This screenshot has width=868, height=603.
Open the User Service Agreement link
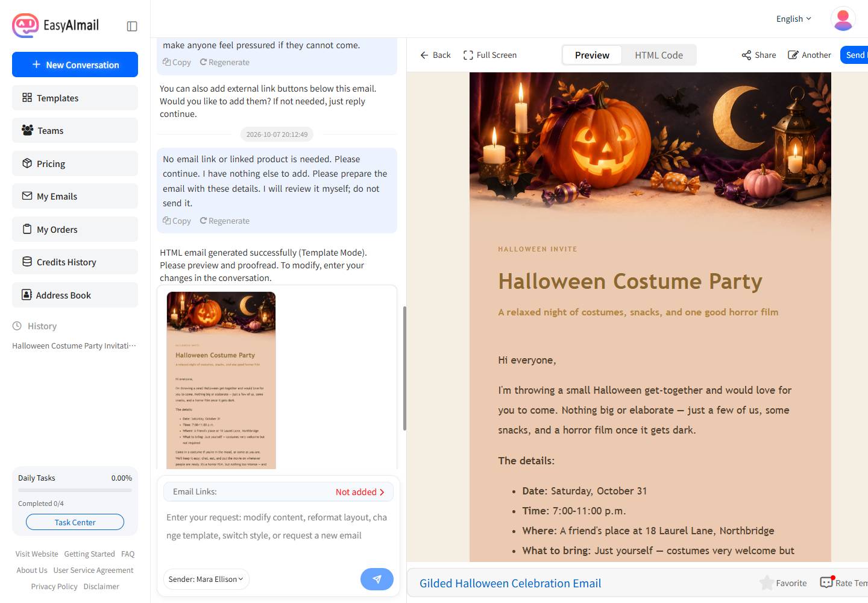click(93, 570)
